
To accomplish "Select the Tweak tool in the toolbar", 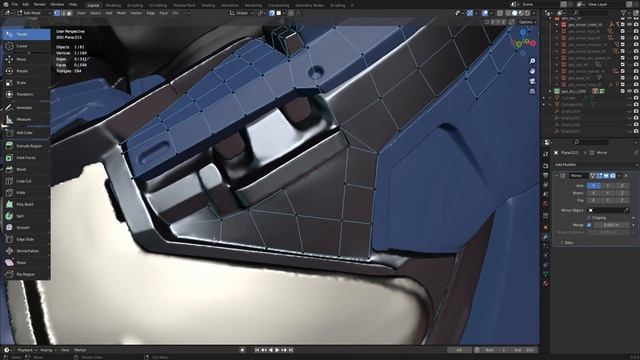I will (x=26, y=34).
